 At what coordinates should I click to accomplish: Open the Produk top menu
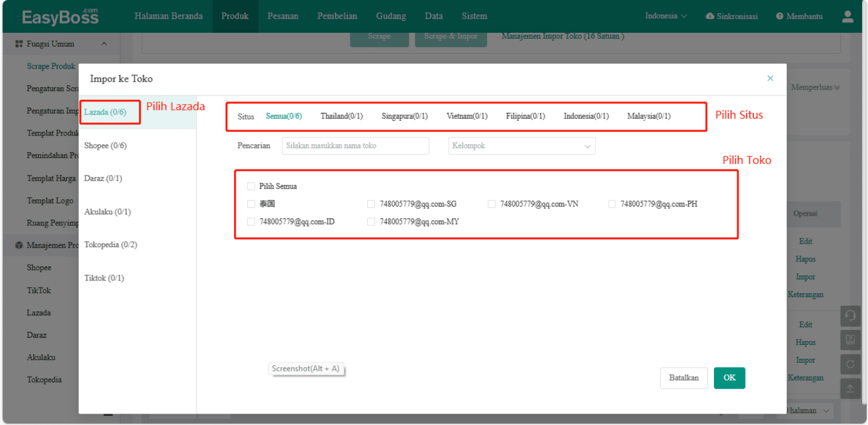(235, 16)
